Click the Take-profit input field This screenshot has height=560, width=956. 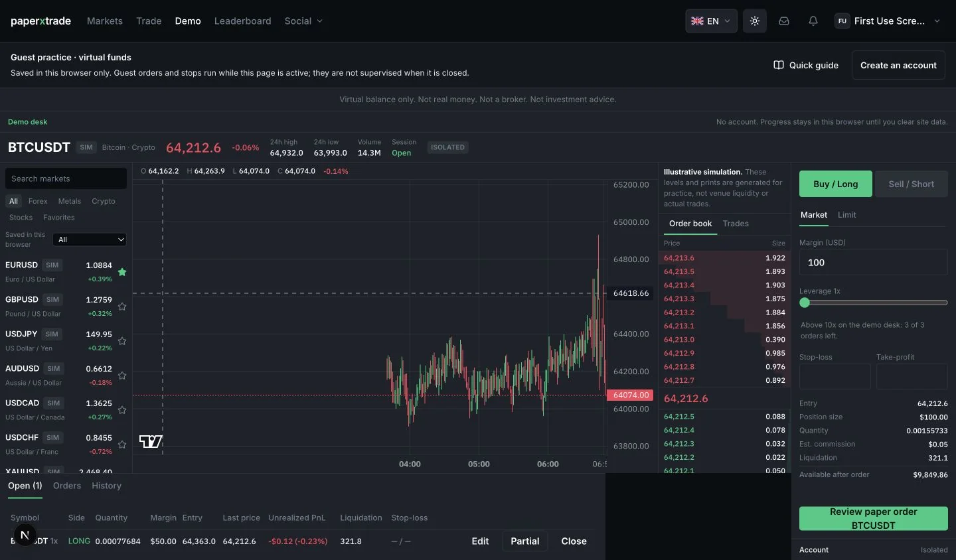[912, 377]
